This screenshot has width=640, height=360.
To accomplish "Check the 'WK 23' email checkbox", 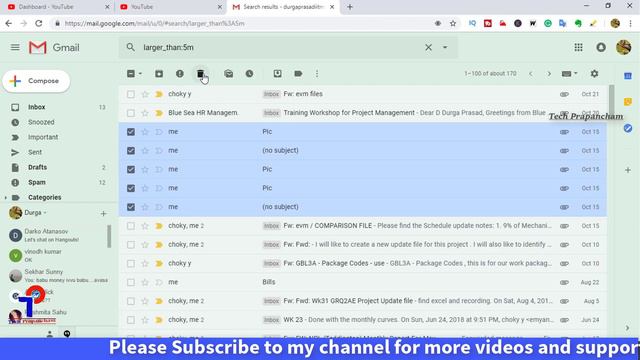I will click(x=131, y=320).
